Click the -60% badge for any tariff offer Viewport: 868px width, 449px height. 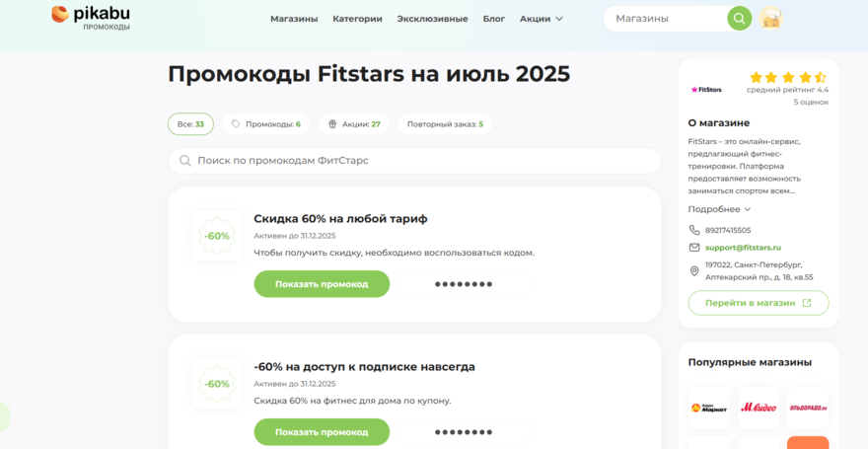tap(217, 236)
